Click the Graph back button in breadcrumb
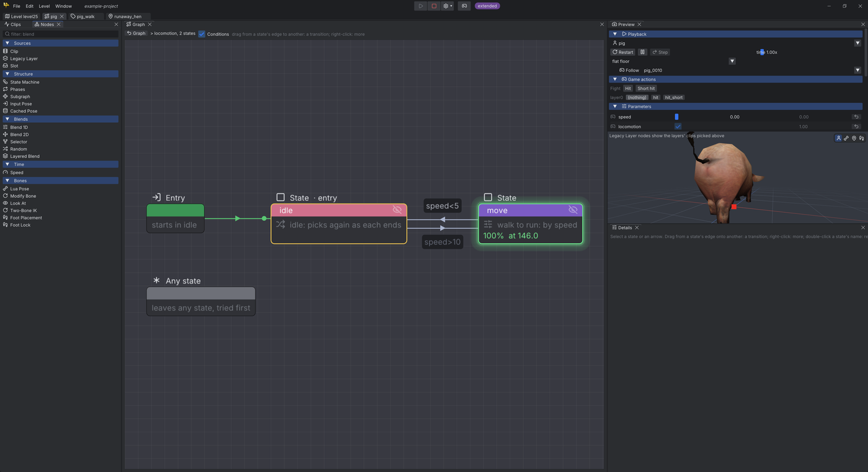868x472 pixels. (136, 33)
